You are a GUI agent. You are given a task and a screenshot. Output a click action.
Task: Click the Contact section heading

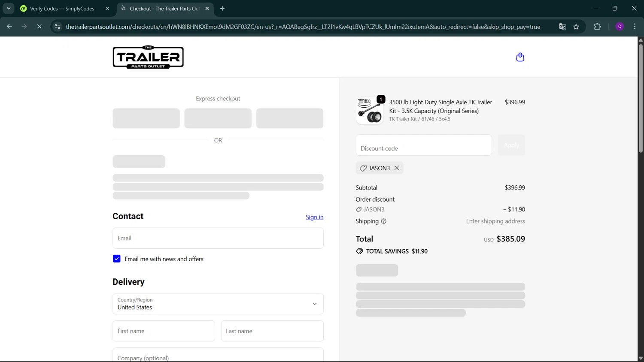(128, 216)
